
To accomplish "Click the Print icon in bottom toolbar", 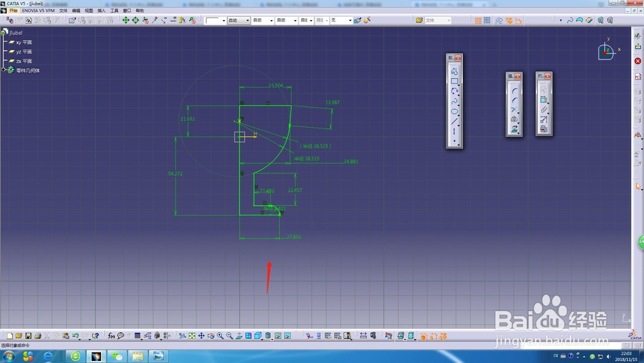I will (38, 336).
